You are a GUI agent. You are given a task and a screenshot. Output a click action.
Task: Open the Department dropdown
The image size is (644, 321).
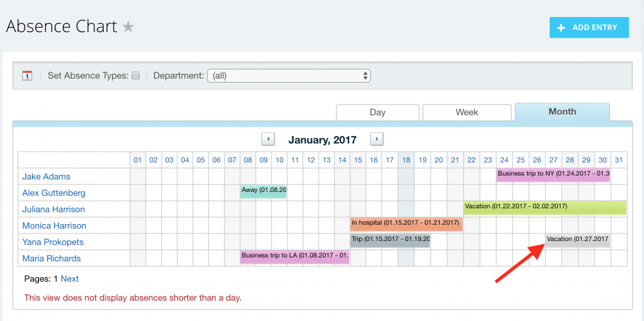pyautogui.click(x=289, y=76)
